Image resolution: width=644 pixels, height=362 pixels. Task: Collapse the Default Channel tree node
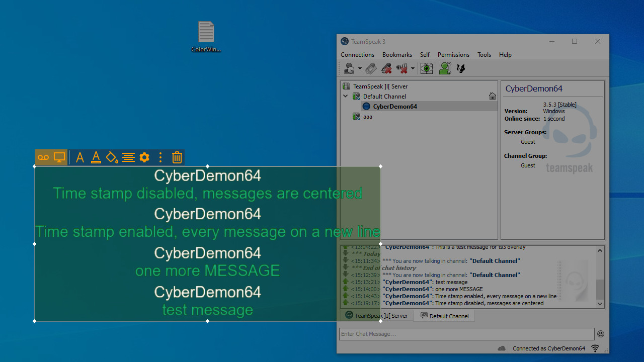click(346, 96)
